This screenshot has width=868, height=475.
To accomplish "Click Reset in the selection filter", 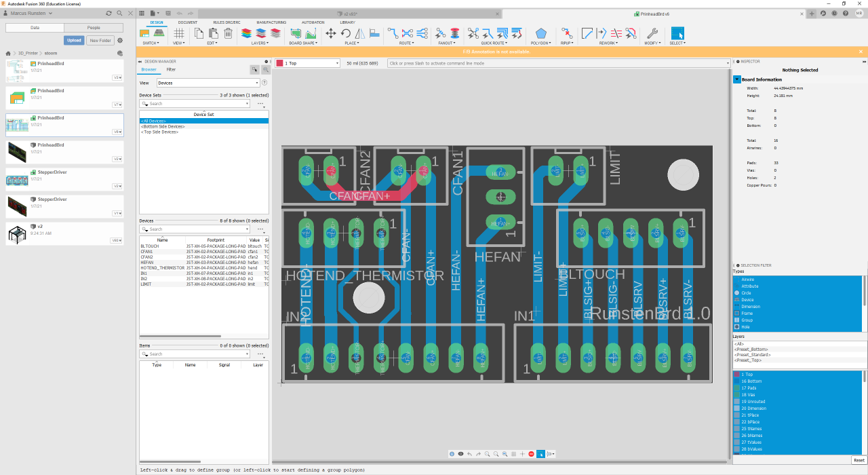I will click(859, 460).
